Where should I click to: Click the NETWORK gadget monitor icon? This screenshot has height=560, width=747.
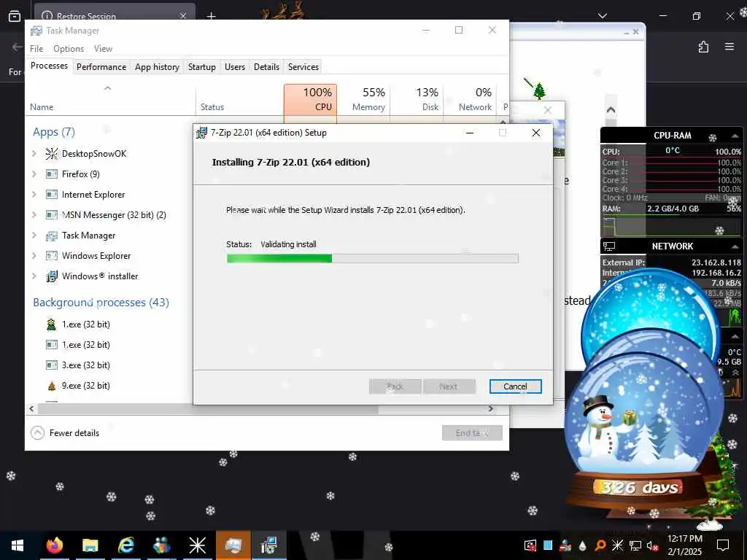[609, 246]
